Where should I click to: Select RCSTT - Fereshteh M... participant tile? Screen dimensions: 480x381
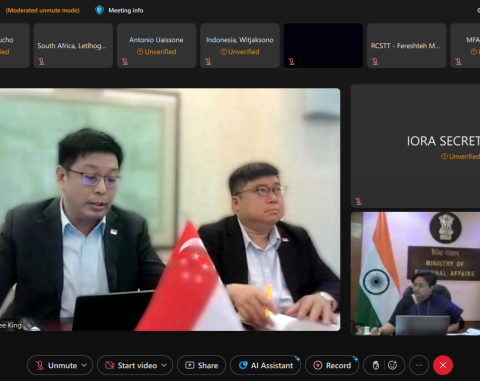coord(406,46)
